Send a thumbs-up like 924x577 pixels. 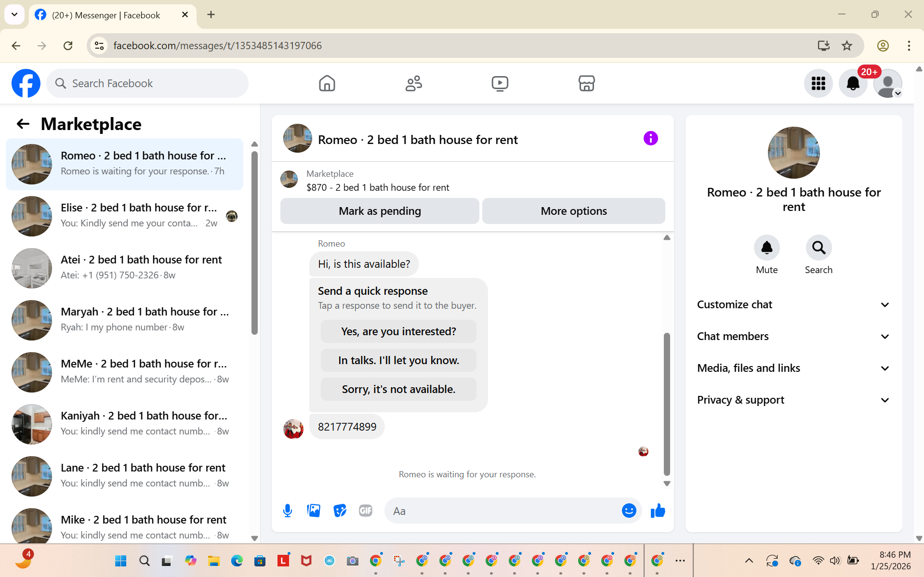pos(658,511)
